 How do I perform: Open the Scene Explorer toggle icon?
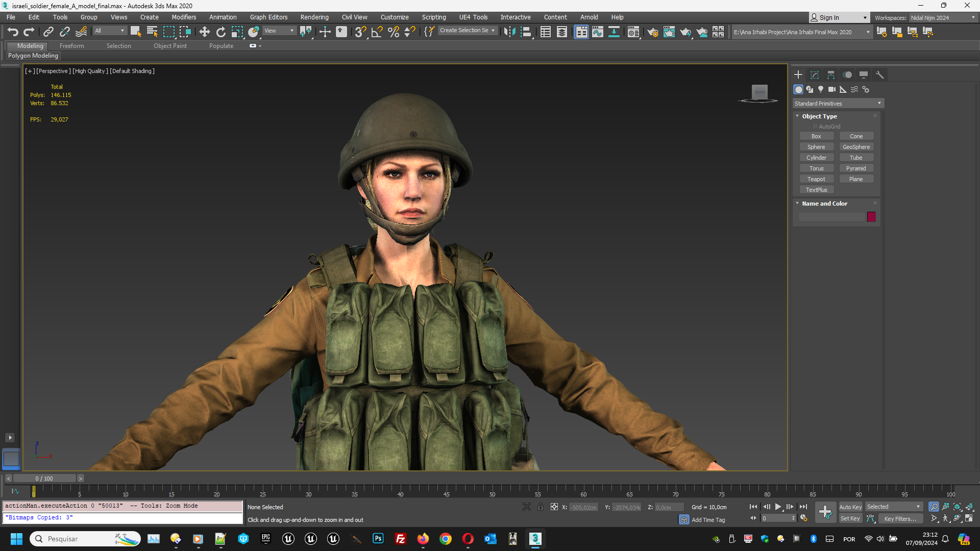(x=546, y=32)
